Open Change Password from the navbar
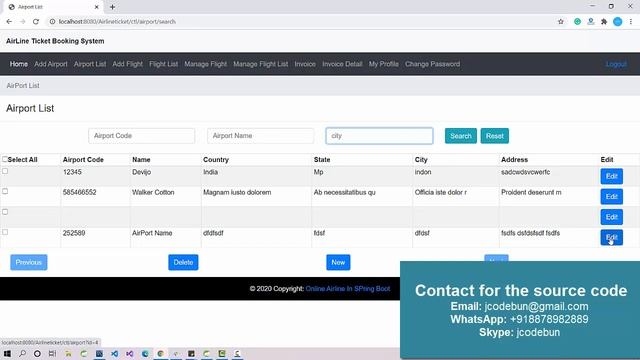Image resolution: width=640 pixels, height=360 pixels. point(432,64)
